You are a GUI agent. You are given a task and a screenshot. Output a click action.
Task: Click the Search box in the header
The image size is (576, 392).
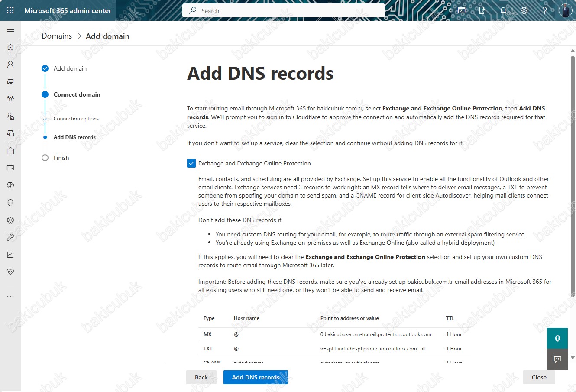coord(284,10)
